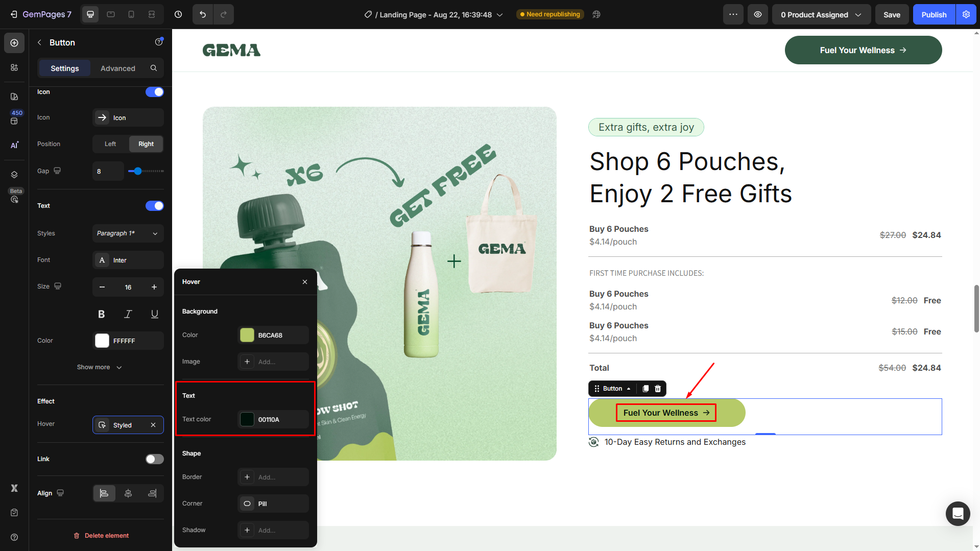Open the live chat support bubble
Screen dimensions: 980x551
tap(958, 513)
